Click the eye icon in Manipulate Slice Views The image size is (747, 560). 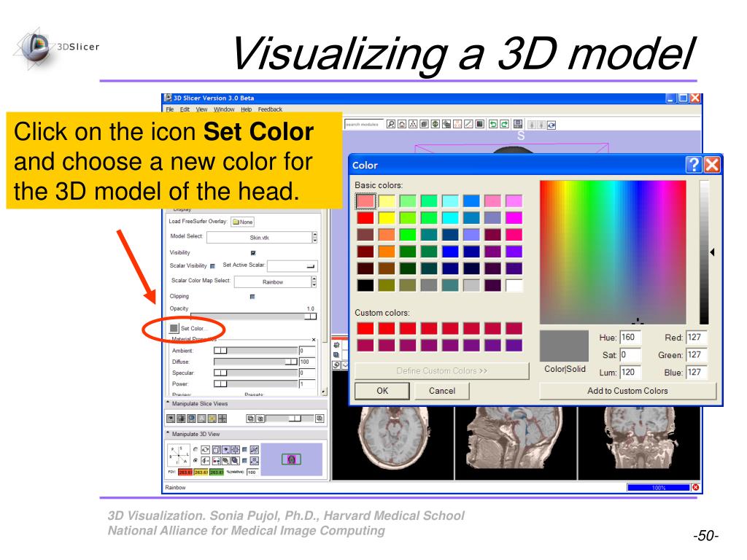click(171, 419)
